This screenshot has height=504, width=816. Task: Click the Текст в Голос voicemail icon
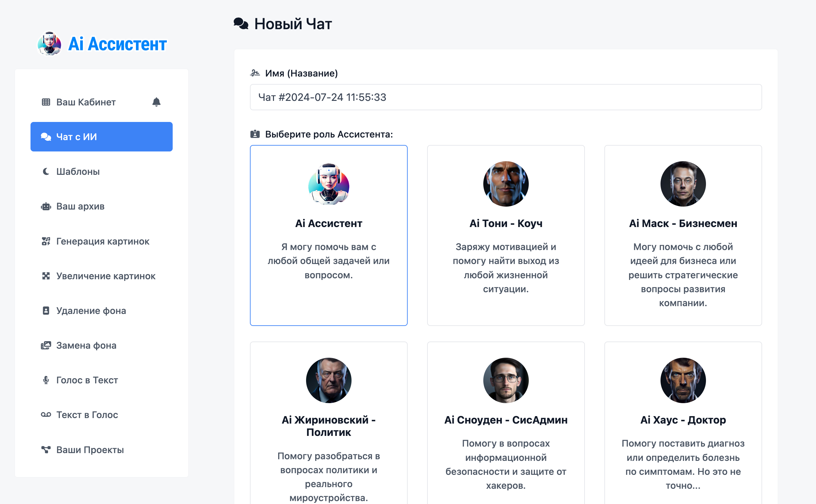click(46, 415)
